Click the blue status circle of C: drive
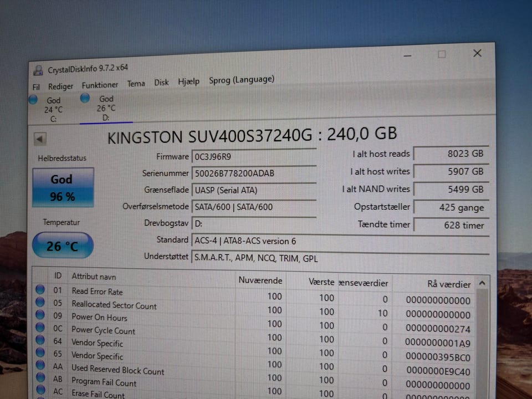Viewport: 532px width, 399px height. pos(33,100)
